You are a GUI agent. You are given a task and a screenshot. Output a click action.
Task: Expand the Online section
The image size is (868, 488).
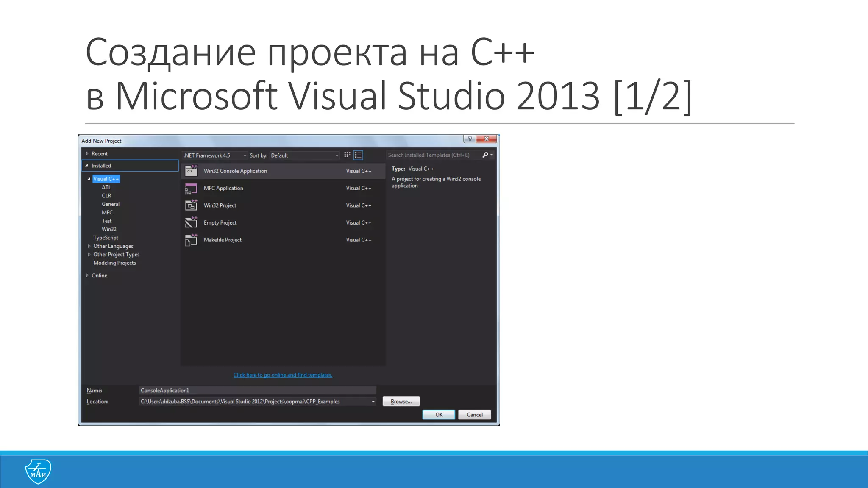pyautogui.click(x=87, y=275)
